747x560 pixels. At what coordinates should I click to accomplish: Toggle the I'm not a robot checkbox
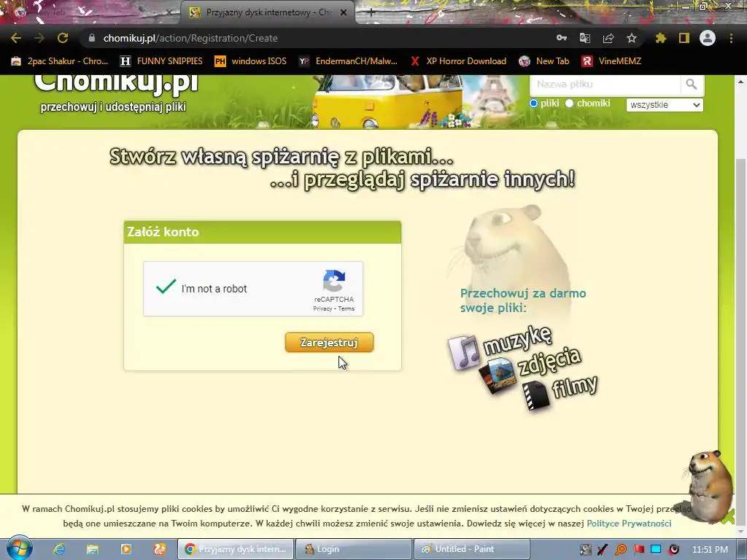coord(166,287)
